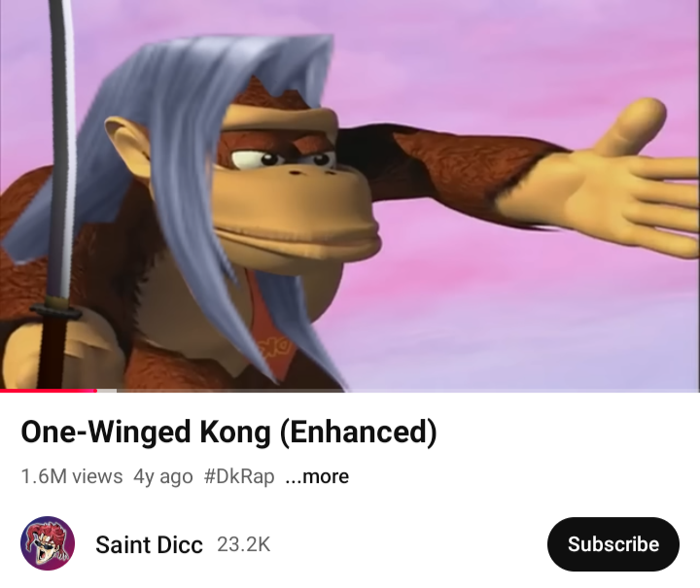This screenshot has width=700, height=588.
Task: Expand the description with ...more
Action: tap(317, 476)
